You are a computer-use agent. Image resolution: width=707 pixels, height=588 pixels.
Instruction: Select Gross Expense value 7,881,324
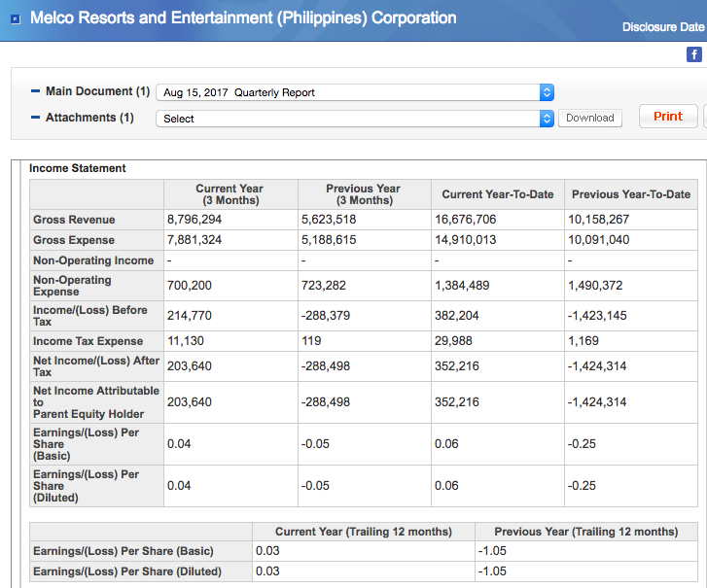(194, 240)
